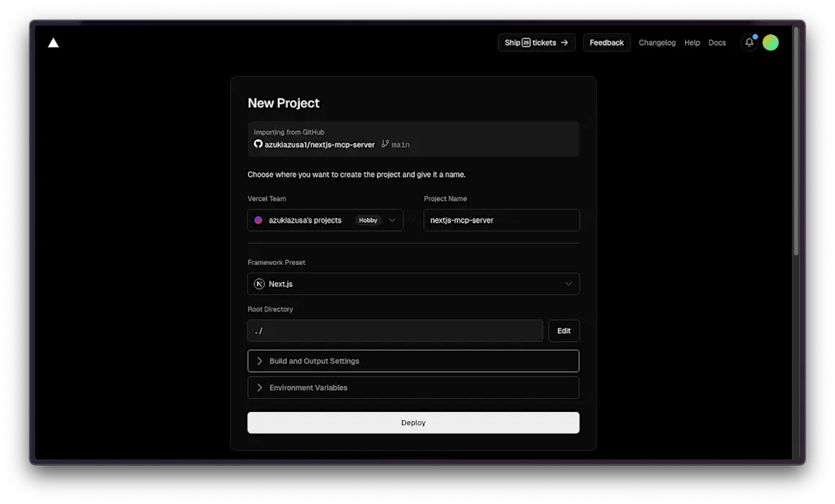Click the Vercel Team label
Viewport: 835px width, 504px height.
(267, 199)
